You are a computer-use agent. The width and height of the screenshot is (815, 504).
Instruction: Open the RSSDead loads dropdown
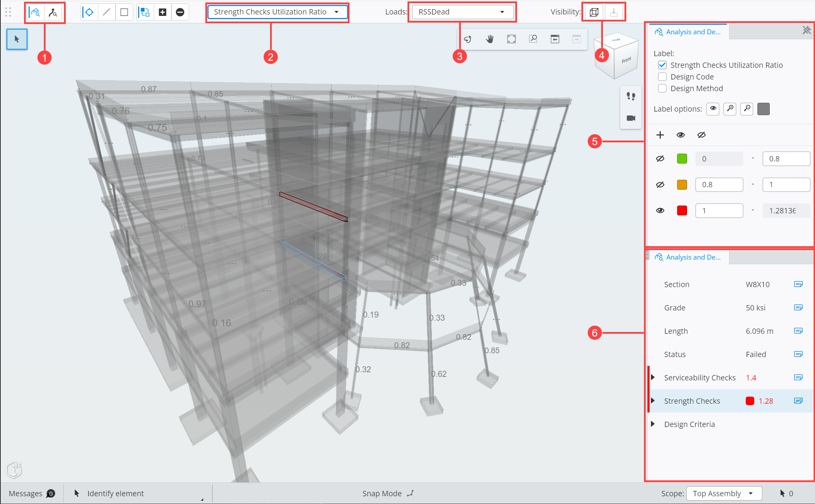462,12
